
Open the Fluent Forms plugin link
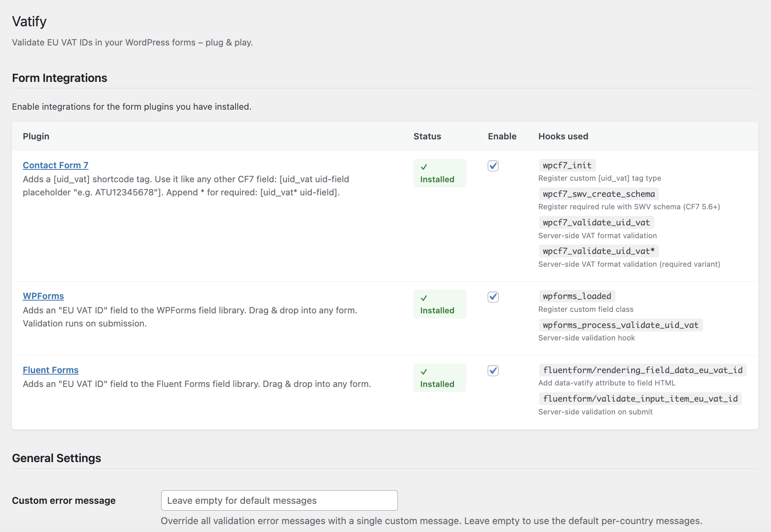tap(51, 370)
